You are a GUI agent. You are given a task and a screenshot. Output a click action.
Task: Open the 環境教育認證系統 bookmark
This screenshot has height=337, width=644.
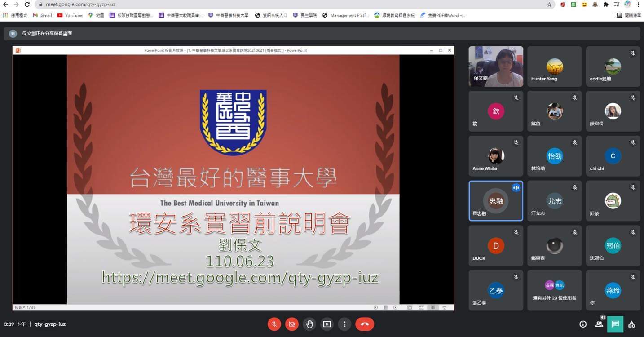[394, 15]
